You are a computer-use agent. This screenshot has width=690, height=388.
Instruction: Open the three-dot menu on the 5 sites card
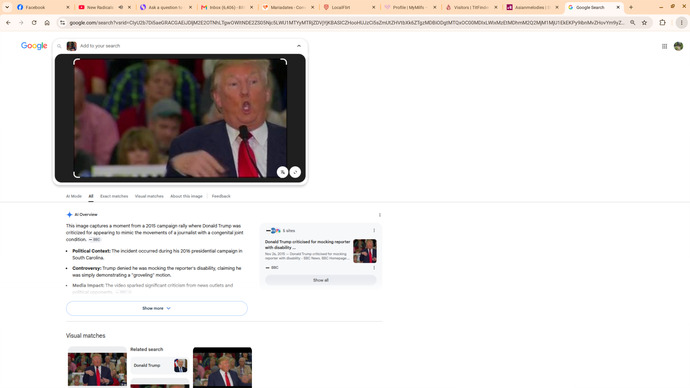point(374,231)
